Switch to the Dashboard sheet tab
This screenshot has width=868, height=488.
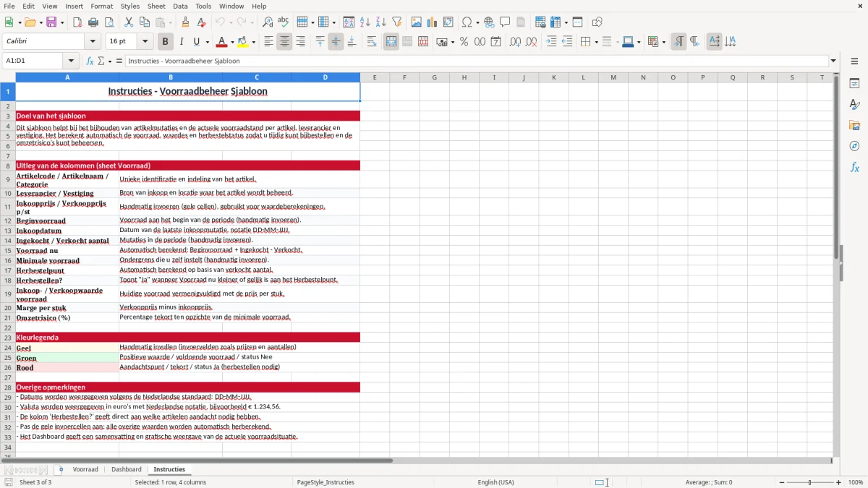point(127,469)
